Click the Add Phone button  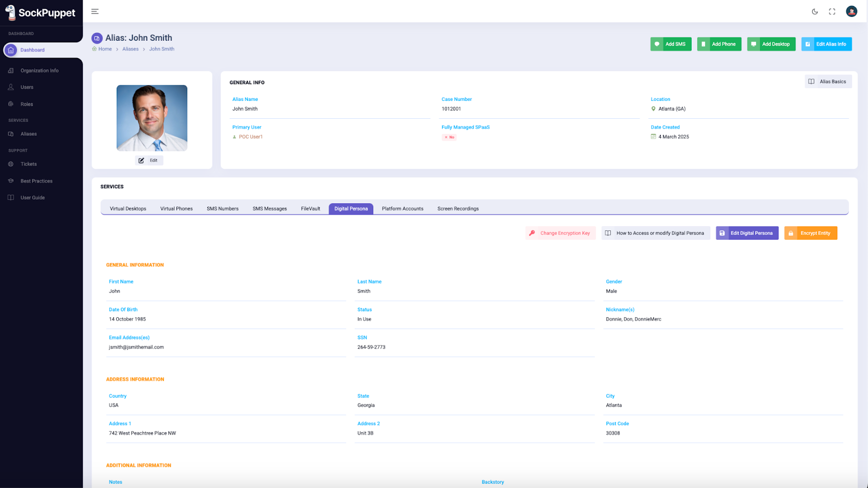click(x=719, y=44)
